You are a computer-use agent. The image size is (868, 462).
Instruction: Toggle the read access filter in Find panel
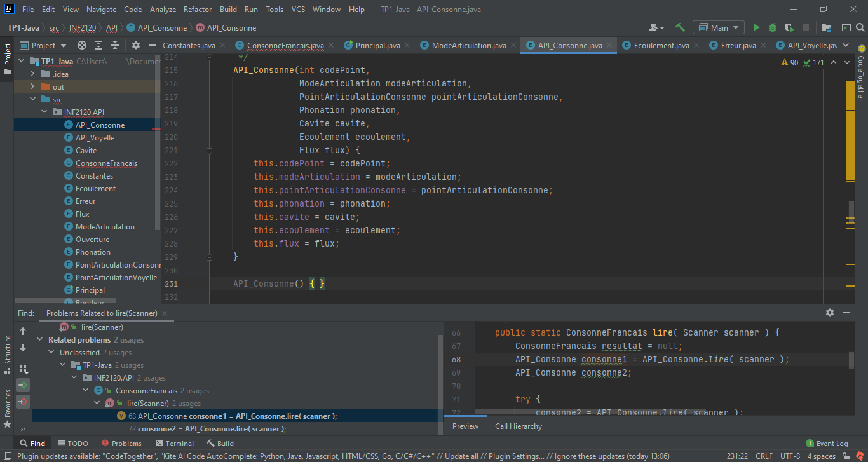pyautogui.click(x=23, y=385)
